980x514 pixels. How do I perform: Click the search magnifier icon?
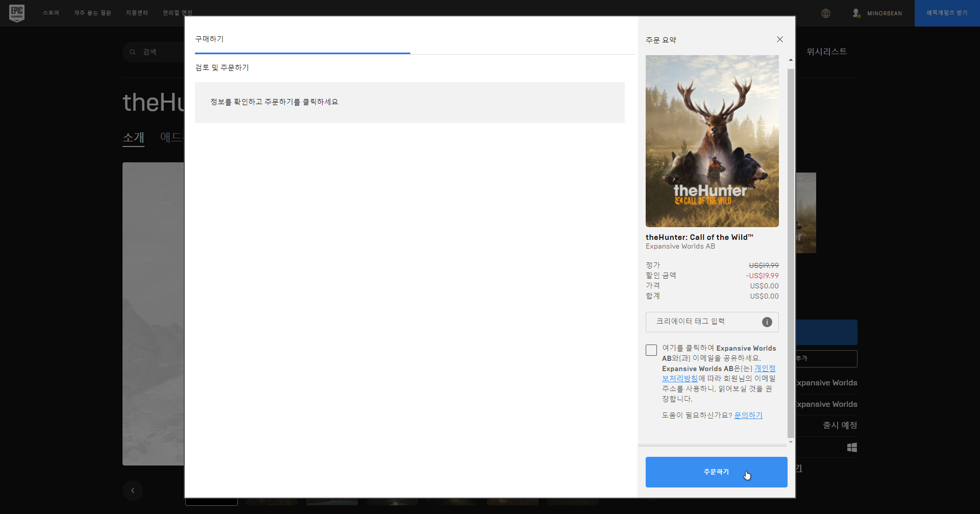[133, 52]
